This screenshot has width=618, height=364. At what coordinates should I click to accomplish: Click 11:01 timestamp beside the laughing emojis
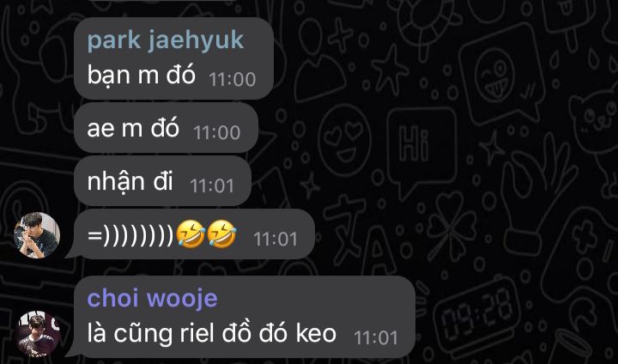click(276, 239)
